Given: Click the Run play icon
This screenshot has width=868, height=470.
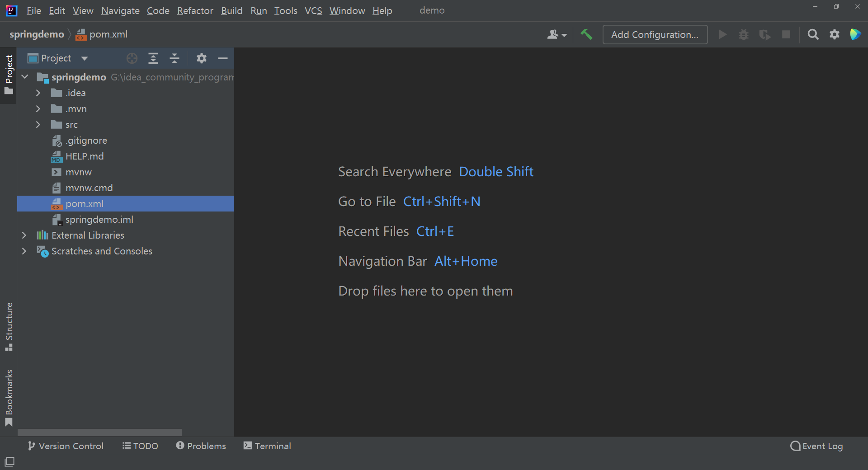Looking at the screenshot, I should 722,34.
